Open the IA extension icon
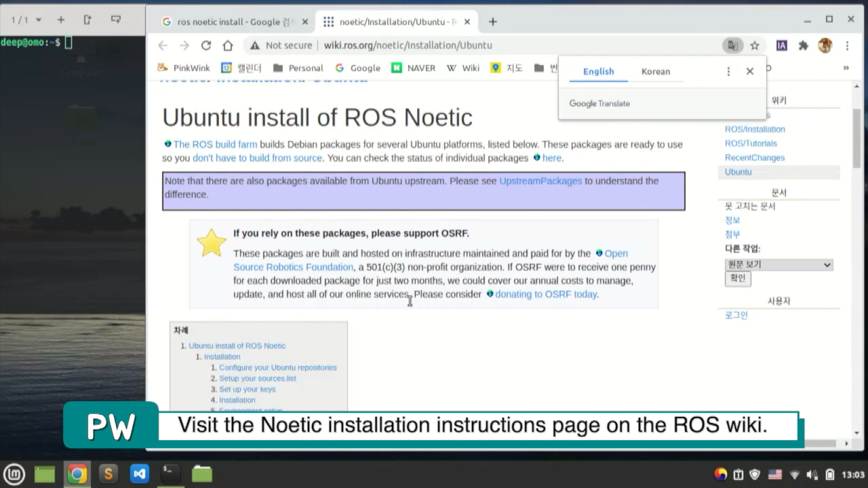The height and width of the screenshot is (488, 868). tap(782, 45)
